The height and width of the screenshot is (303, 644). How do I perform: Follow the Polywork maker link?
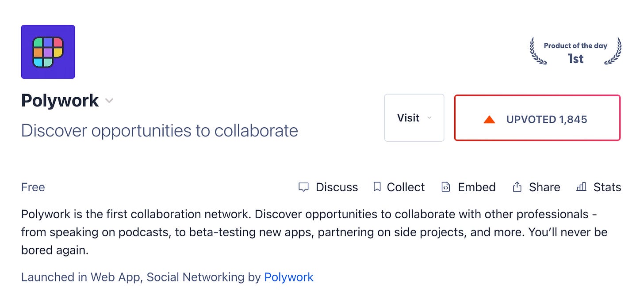coord(289,277)
